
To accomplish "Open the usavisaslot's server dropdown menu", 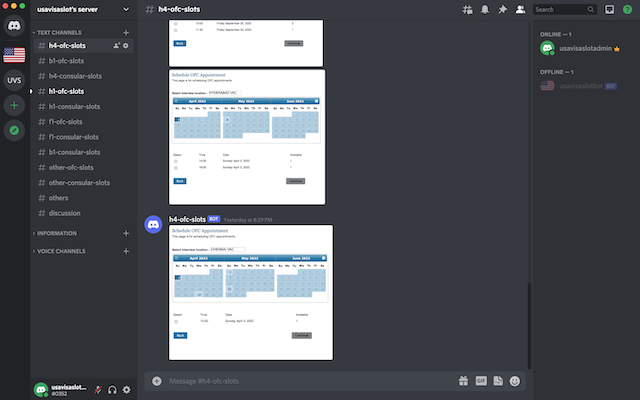I will pos(83,9).
